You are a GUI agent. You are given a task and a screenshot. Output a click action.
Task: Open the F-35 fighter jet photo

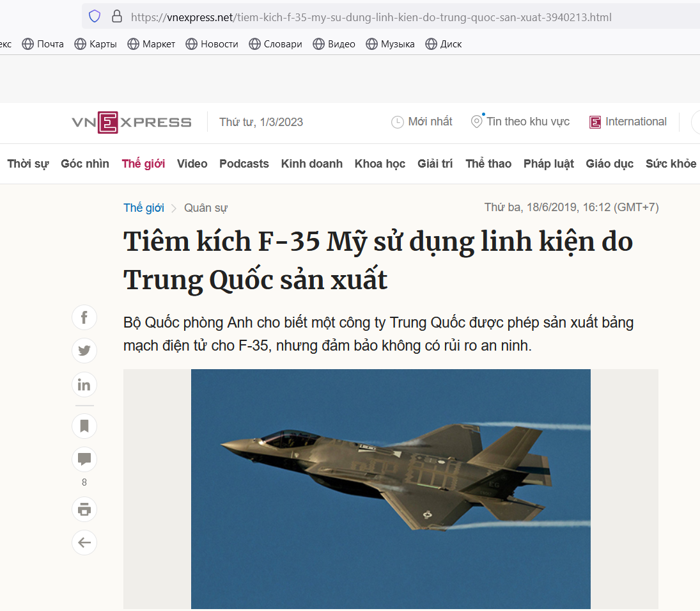(391, 489)
